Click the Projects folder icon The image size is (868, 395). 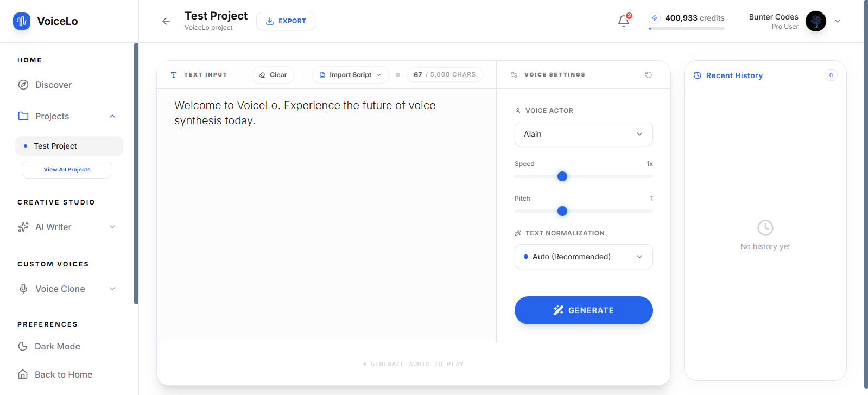click(x=23, y=116)
